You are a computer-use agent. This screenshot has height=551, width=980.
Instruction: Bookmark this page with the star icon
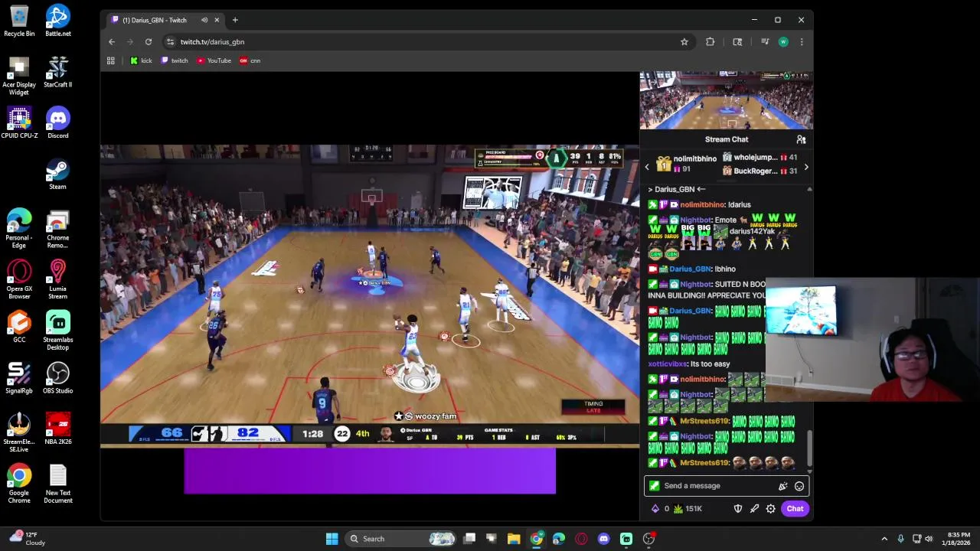click(684, 42)
